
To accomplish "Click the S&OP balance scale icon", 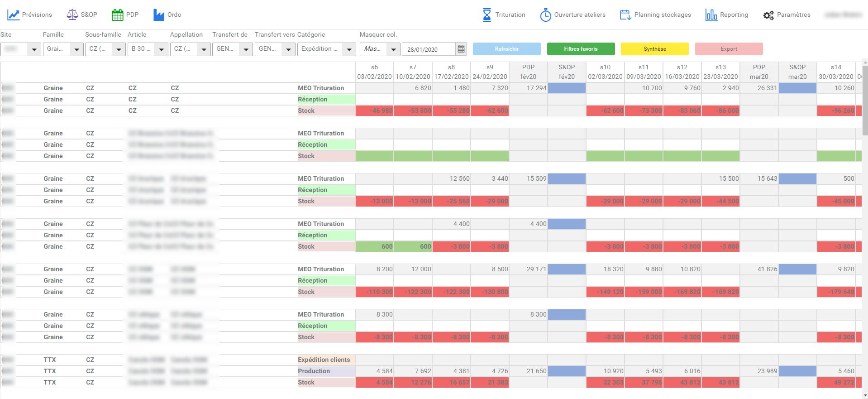I will 72,15.
